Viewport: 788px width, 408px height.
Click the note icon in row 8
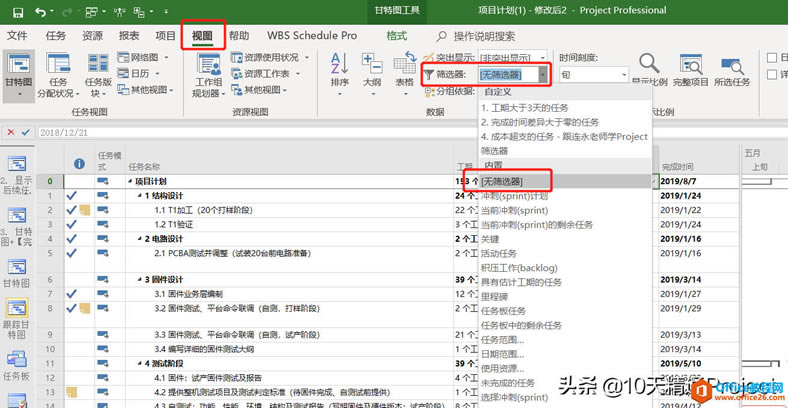[85, 308]
